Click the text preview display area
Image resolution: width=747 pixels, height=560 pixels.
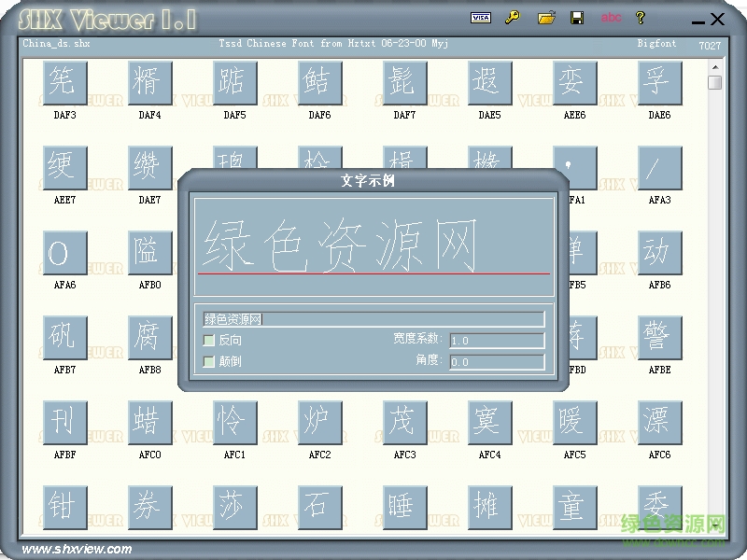[373, 243]
